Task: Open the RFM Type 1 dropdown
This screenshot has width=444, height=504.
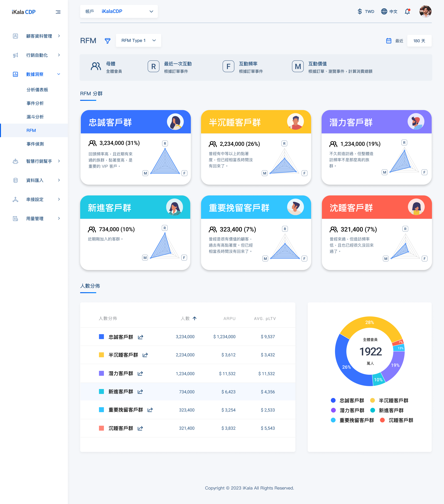Action: coord(138,40)
